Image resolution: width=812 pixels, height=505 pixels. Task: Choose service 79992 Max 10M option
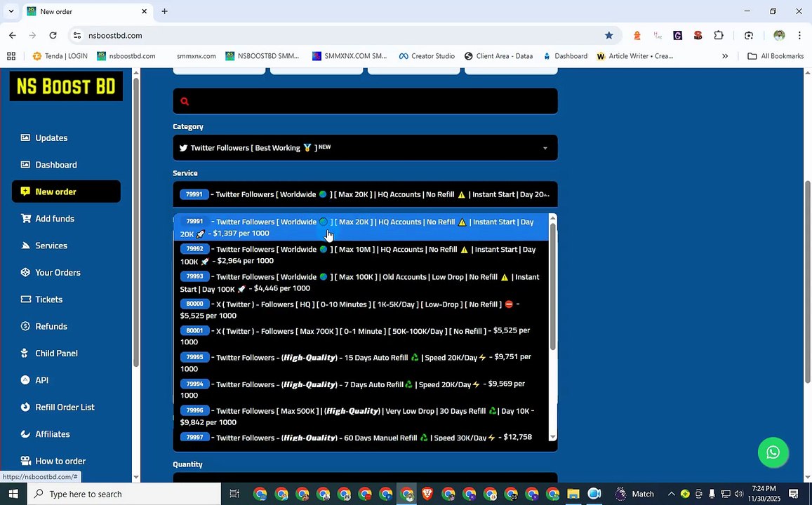pyautogui.click(x=361, y=255)
